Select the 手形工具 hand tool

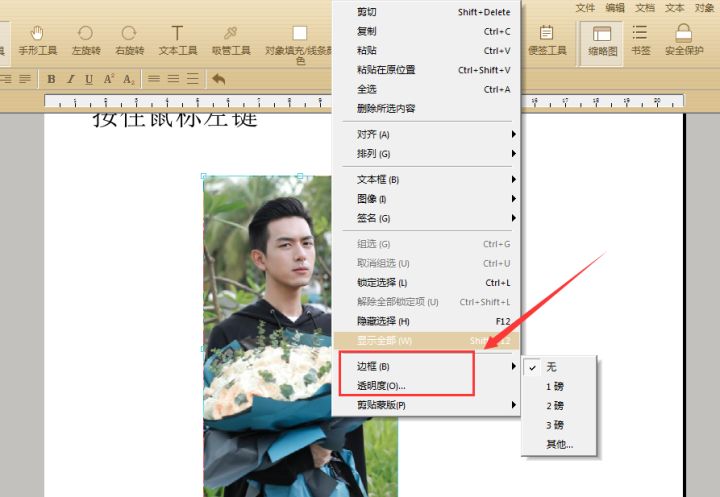(x=38, y=40)
